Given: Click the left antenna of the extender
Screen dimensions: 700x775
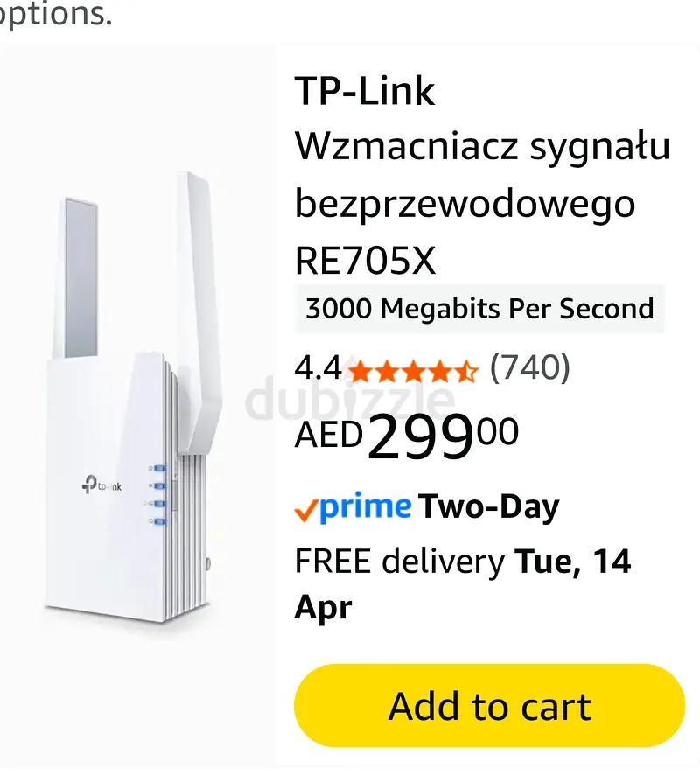Looking at the screenshot, I should click(80, 278).
